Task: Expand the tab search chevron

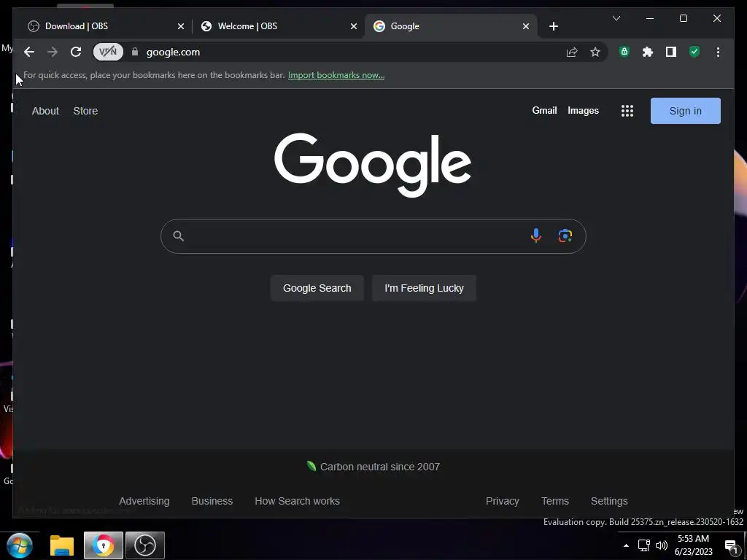Action: 616,18
